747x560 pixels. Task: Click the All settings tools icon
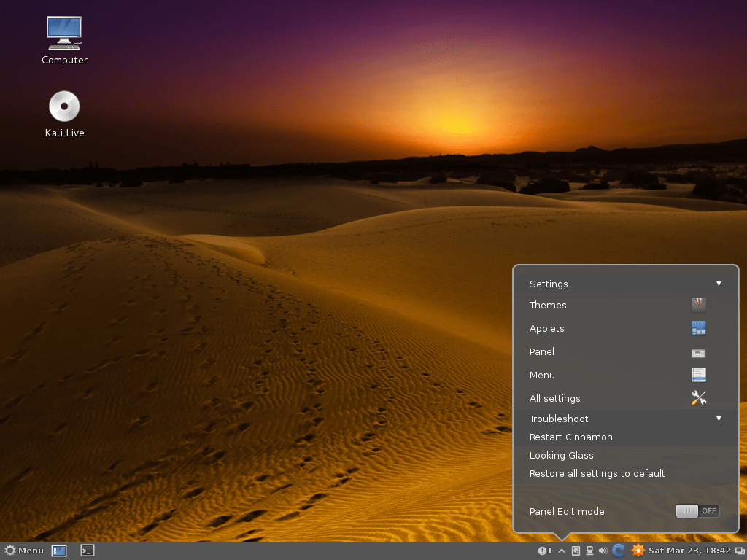pyautogui.click(x=698, y=398)
